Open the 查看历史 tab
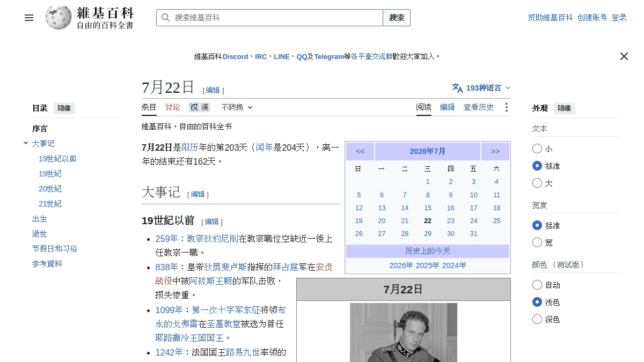 (x=479, y=107)
